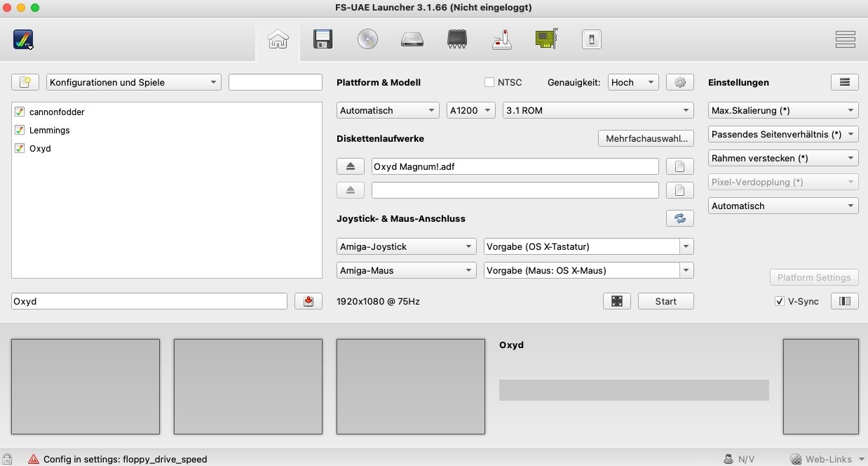The image size is (868, 466).
Task: Open the FS-UAE logo menu
Action: (24, 39)
